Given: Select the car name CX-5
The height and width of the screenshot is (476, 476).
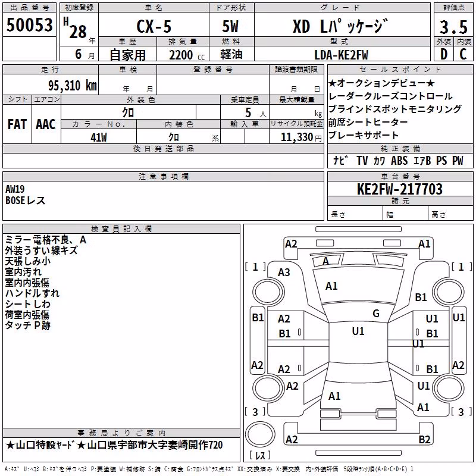Looking at the screenshot, I should point(154,26).
